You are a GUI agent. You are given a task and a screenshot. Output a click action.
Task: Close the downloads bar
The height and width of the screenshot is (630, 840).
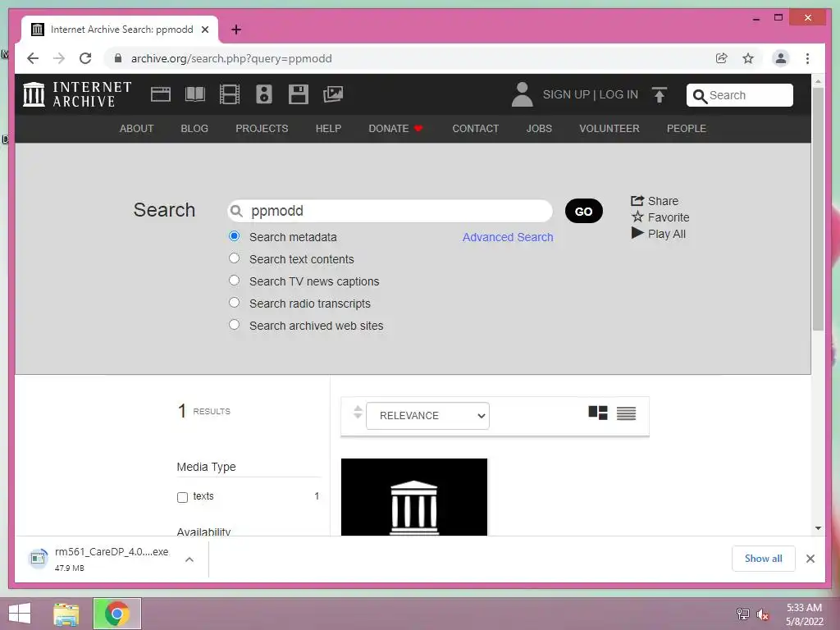[x=810, y=559]
